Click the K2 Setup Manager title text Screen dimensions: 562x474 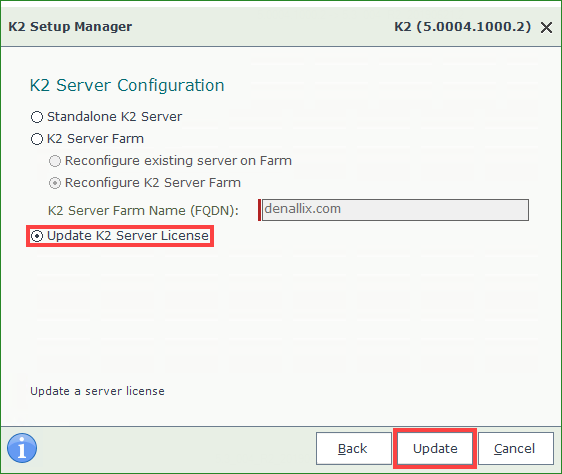(x=70, y=27)
